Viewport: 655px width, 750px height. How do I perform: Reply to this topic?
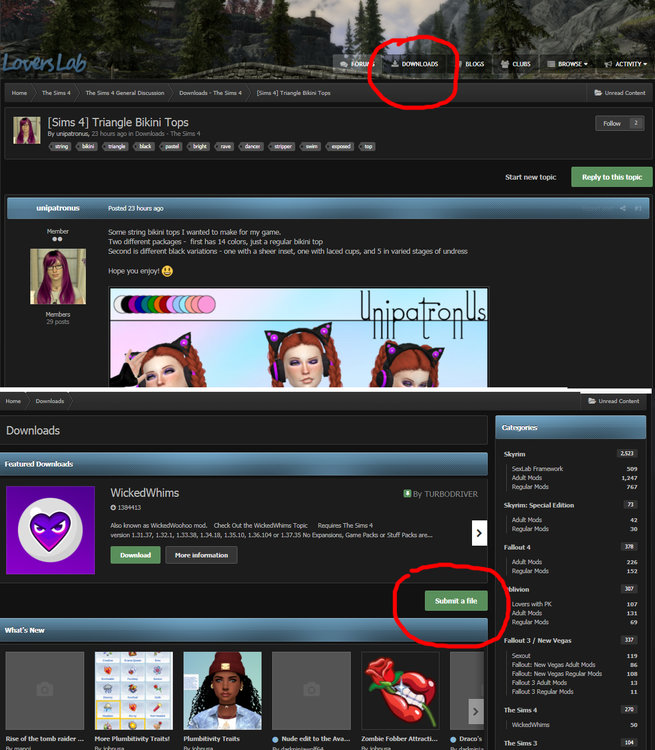coord(612,177)
